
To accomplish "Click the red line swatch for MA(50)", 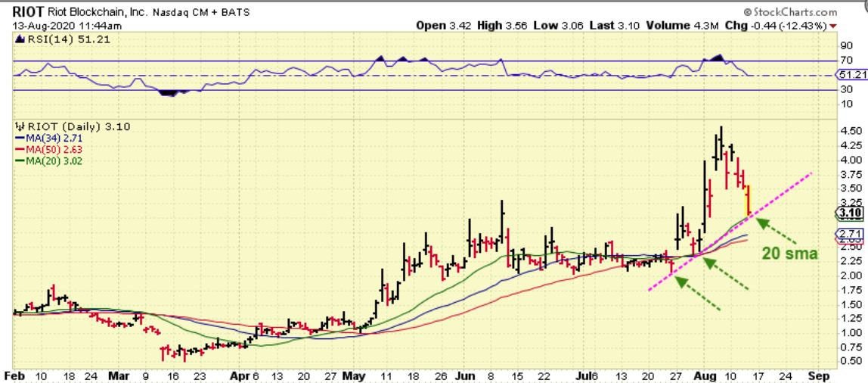I will [x=19, y=150].
